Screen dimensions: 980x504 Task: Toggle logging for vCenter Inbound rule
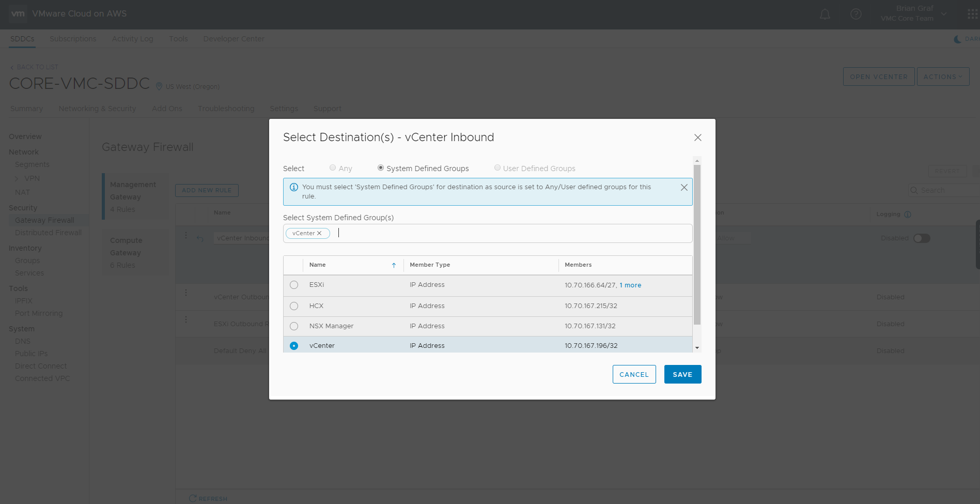coord(922,238)
